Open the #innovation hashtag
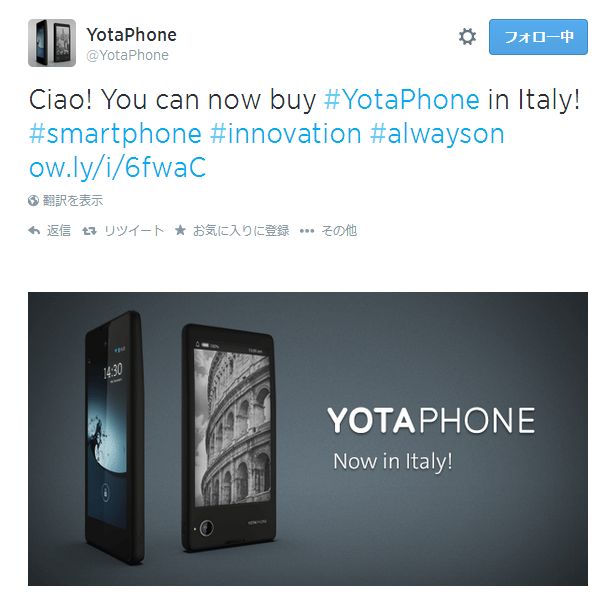Viewport: 613px width, 600px height. (x=285, y=134)
